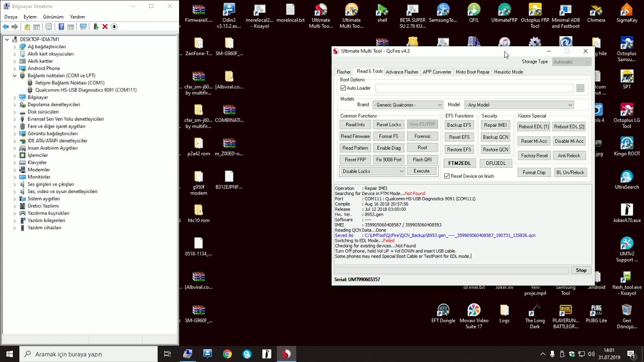
Task: Click the red X uninstall device icon
Action: coord(105,27)
